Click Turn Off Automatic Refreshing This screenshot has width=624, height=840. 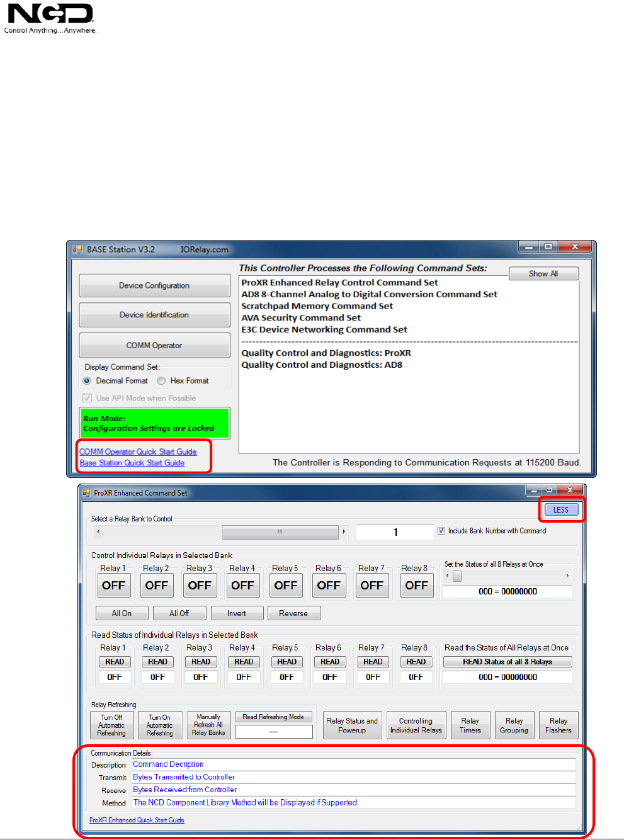pyautogui.click(x=111, y=725)
